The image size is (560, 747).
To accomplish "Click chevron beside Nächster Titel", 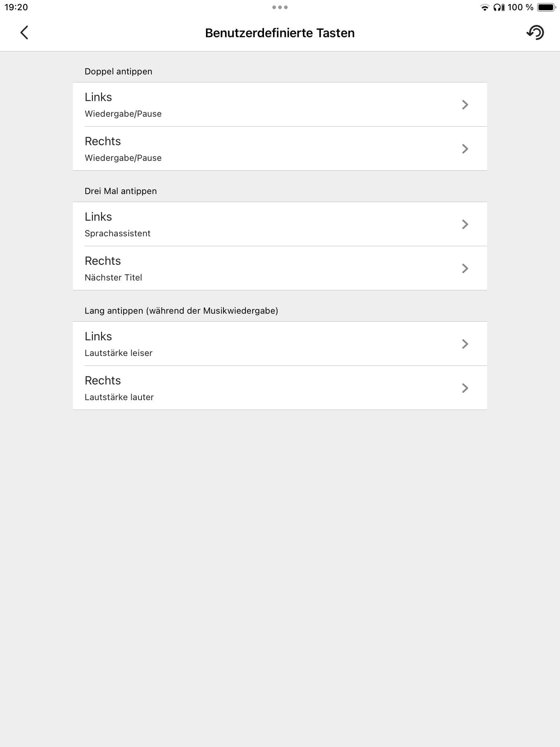I will [465, 268].
